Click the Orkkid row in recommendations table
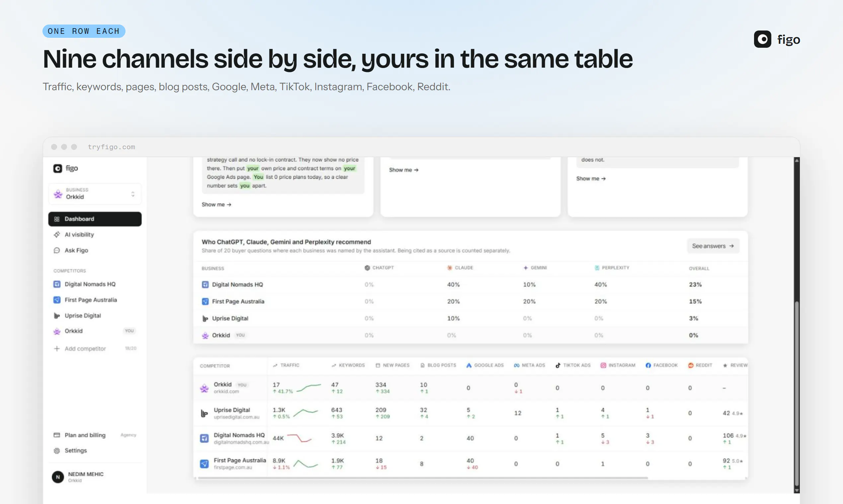Image resolution: width=843 pixels, height=504 pixels. 470,335
